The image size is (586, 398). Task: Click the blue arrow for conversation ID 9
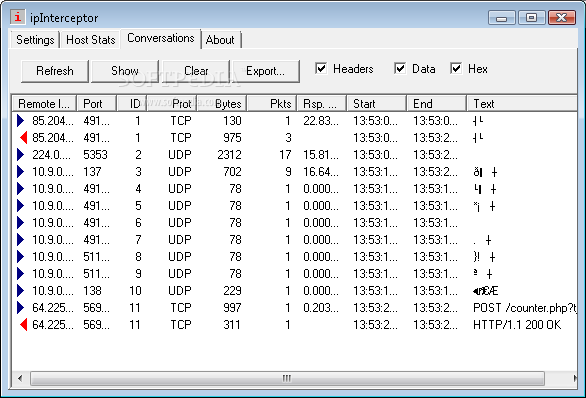pos(21,274)
